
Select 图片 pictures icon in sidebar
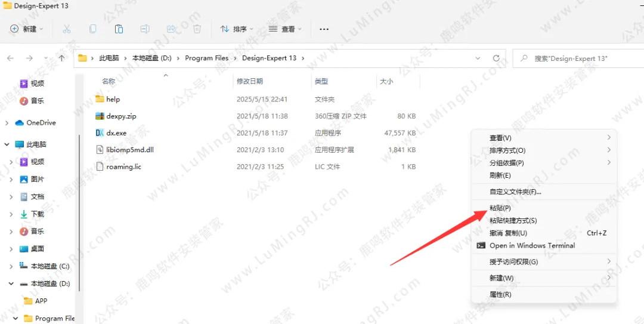pos(24,179)
